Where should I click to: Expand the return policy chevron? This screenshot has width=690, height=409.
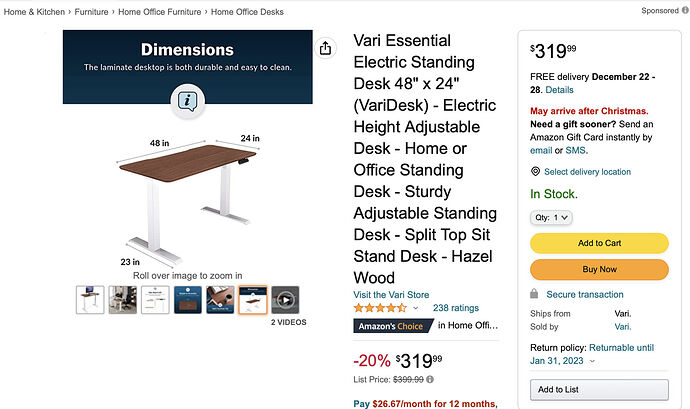pos(593,361)
